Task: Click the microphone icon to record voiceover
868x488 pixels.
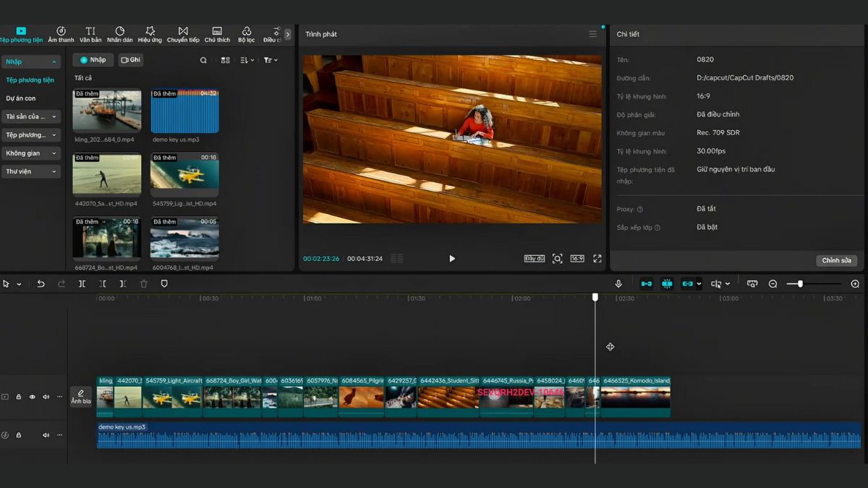Action: point(618,283)
